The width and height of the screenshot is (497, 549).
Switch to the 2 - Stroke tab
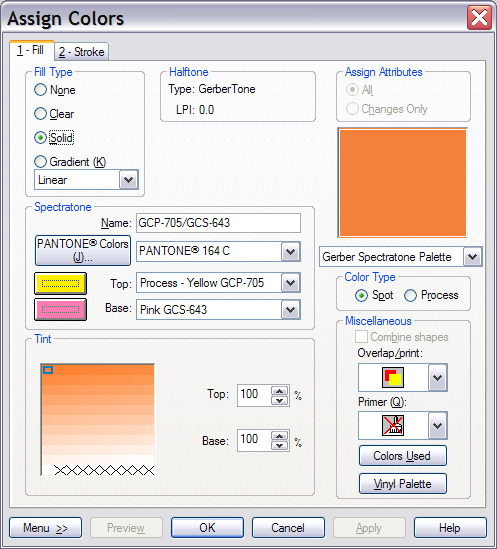coord(82,52)
